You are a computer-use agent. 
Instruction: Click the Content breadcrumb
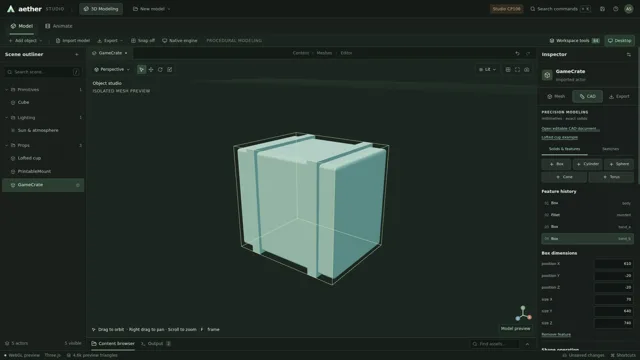tap(301, 53)
